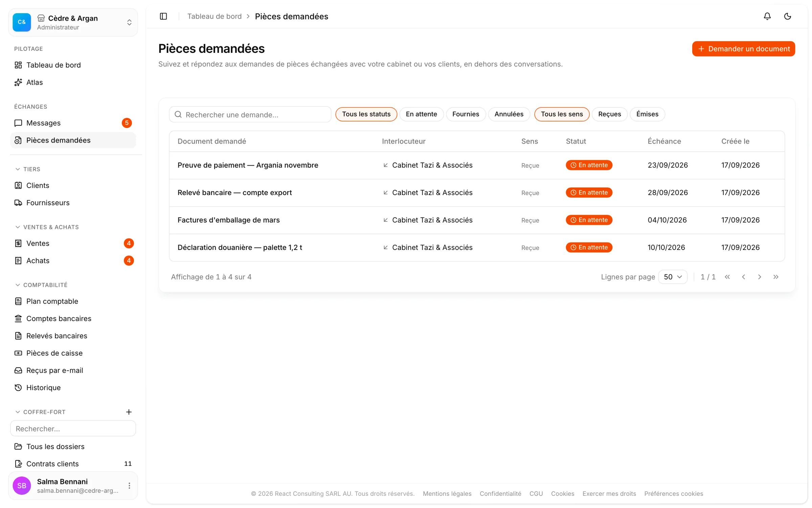Click the Historique clock icon

tap(18, 388)
